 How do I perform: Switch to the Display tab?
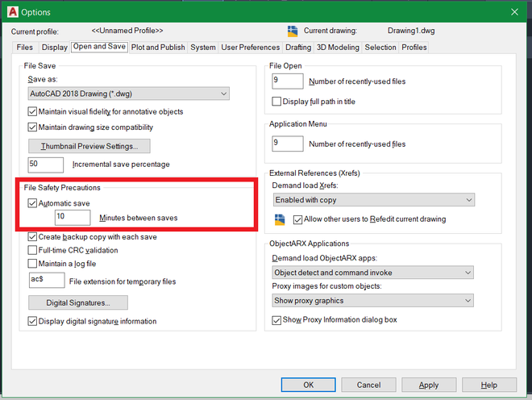point(54,48)
